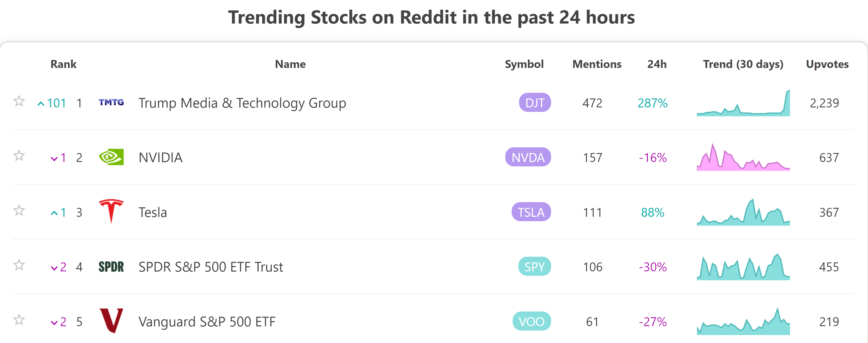Image resolution: width=868 pixels, height=343 pixels.
Task: Click the VOO symbol badge
Action: tap(532, 321)
